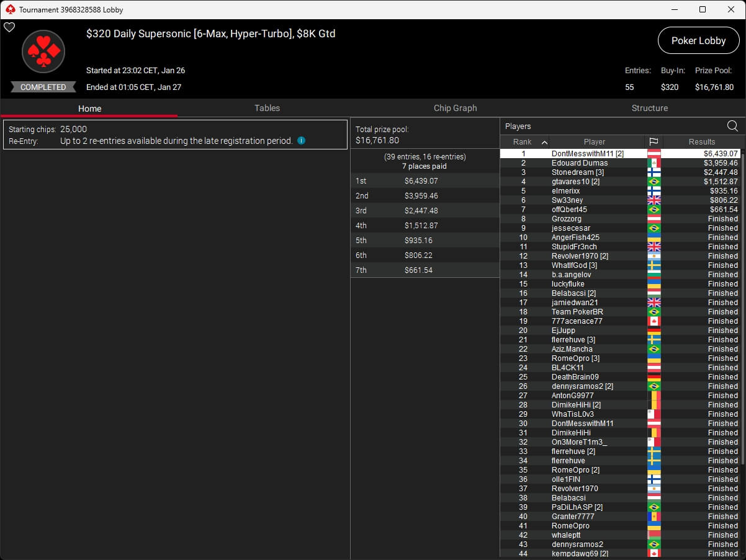Sort players by Rank column arrow
This screenshot has height=560, width=746.
[x=544, y=142]
